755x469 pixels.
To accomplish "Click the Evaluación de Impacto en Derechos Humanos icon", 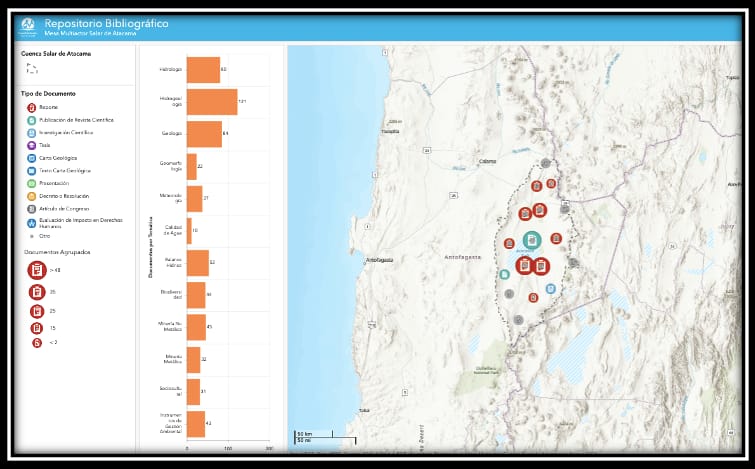I will click(x=32, y=222).
